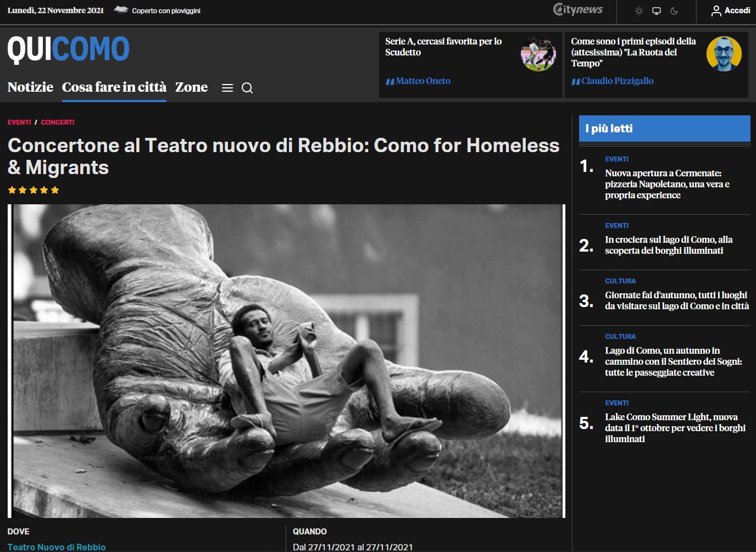756x552 pixels.
Task: Click the date 'Lunedì, 22 Novembre 2021'
Action: 55,10
